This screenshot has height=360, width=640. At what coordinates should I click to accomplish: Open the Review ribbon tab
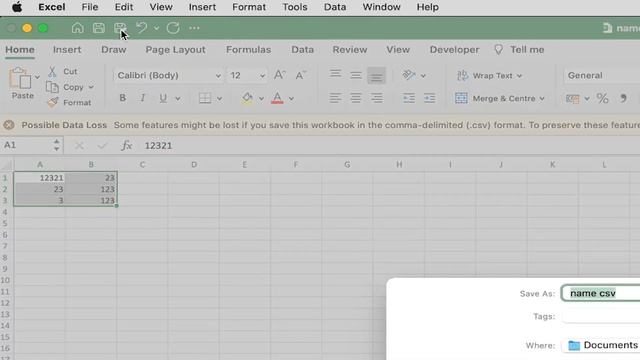point(350,50)
